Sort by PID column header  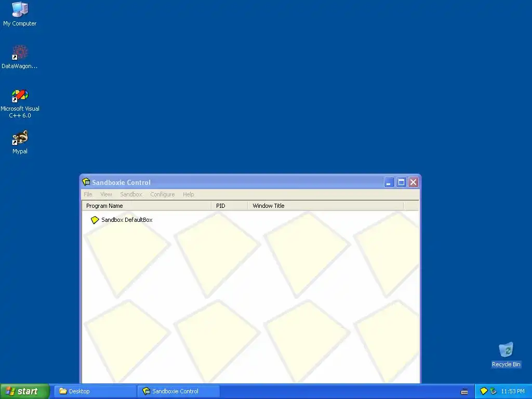click(230, 206)
